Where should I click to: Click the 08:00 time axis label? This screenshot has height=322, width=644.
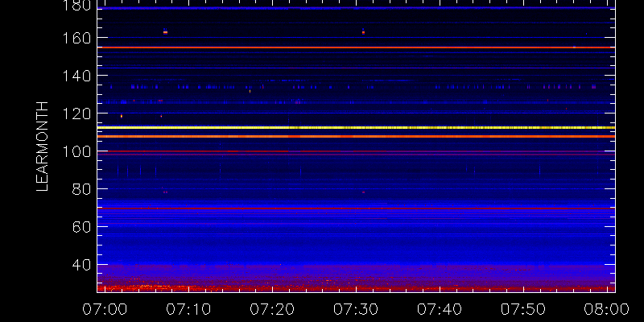tap(607, 309)
